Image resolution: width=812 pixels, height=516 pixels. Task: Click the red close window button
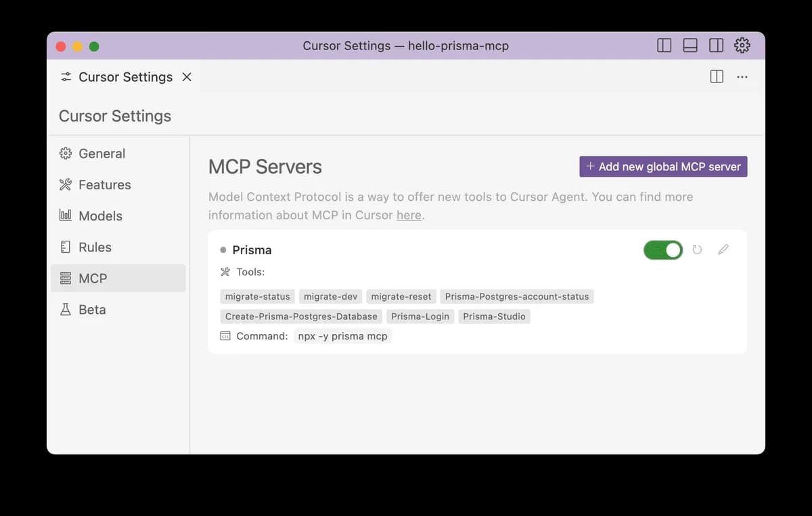tap(61, 46)
